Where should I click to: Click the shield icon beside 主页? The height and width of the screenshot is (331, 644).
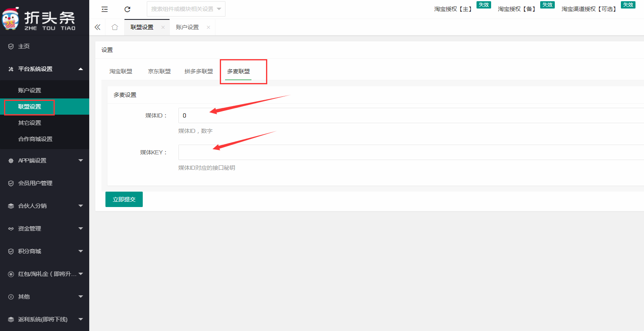[x=11, y=47]
